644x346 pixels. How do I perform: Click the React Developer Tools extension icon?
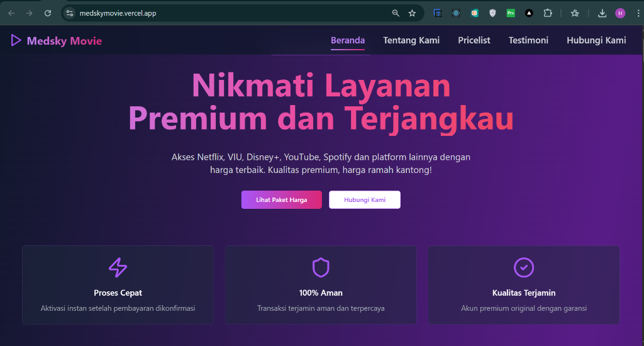tap(456, 13)
